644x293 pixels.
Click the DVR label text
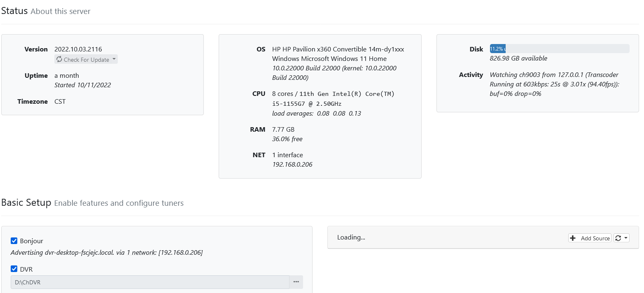pyautogui.click(x=26, y=269)
